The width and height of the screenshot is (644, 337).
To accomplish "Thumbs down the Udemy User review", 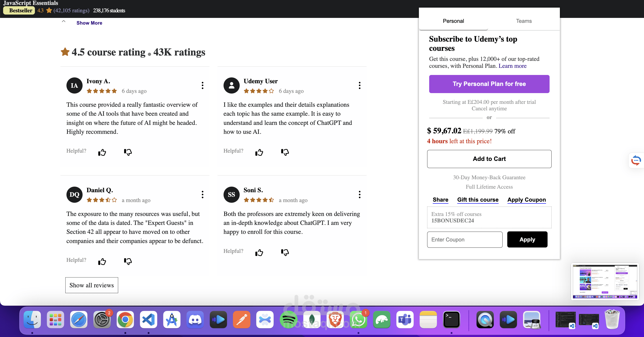I will 285,152.
